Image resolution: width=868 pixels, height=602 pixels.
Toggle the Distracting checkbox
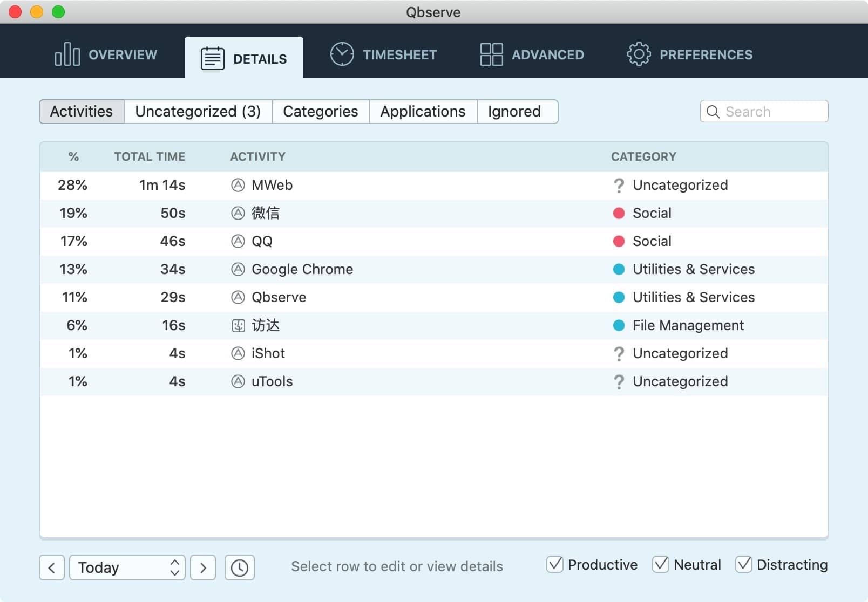point(744,564)
